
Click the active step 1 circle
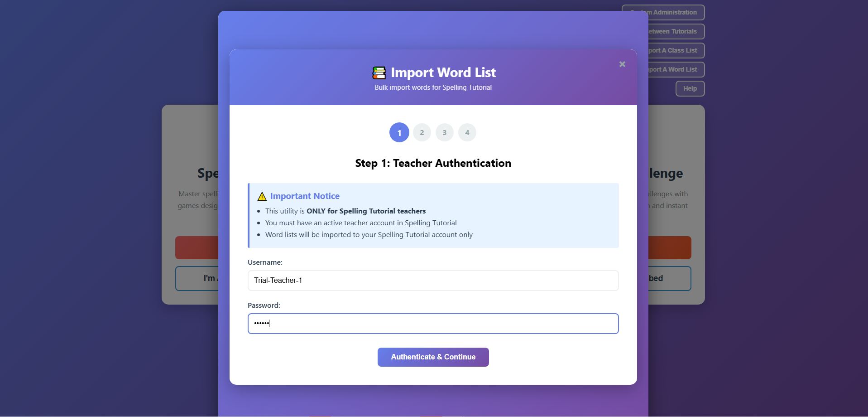click(x=399, y=132)
